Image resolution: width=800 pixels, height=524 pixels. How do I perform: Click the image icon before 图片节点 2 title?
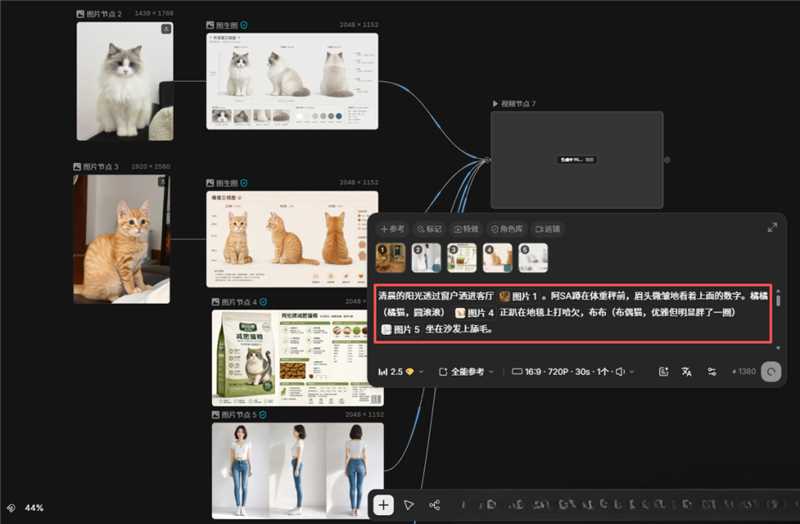point(80,14)
